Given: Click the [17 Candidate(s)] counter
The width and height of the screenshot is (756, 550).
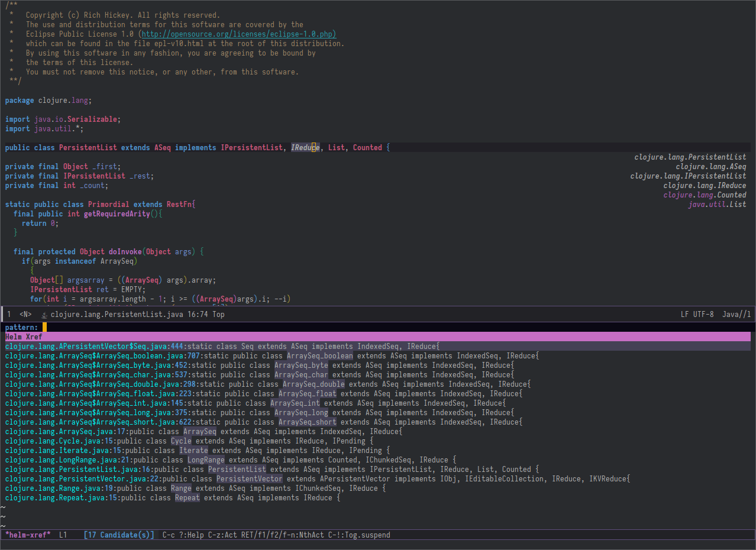Looking at the screenshot, I should pyautogui.click(x=118, y=535).
